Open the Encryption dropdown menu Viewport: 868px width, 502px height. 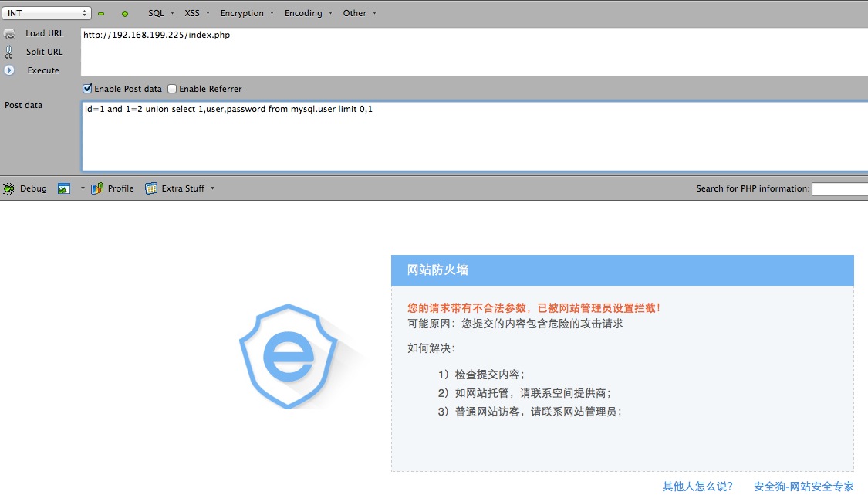(247, 13)
